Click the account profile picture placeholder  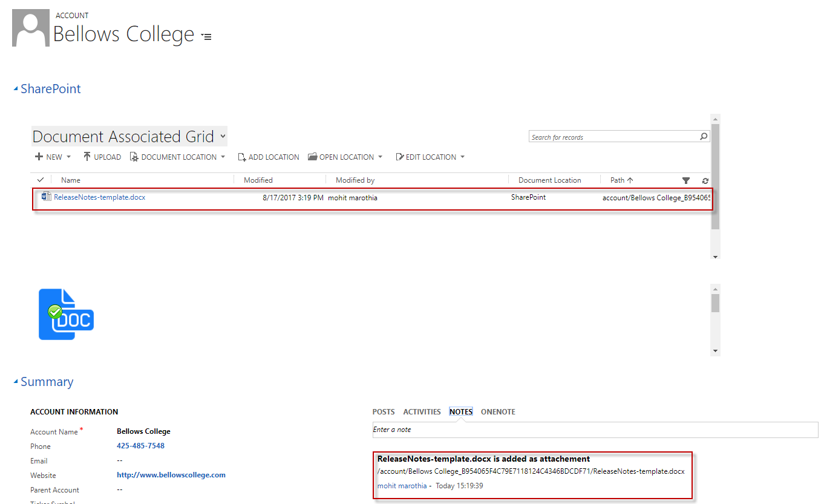pos(30,28)
